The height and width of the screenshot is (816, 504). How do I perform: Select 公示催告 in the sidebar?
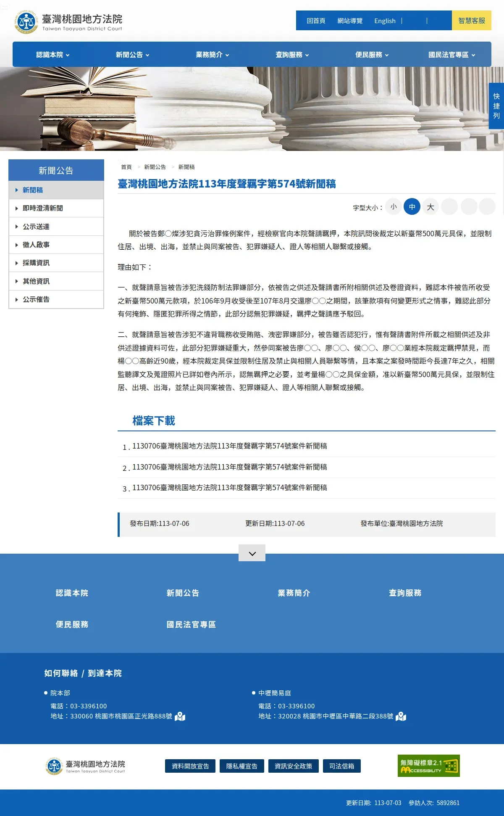(56, 299)
